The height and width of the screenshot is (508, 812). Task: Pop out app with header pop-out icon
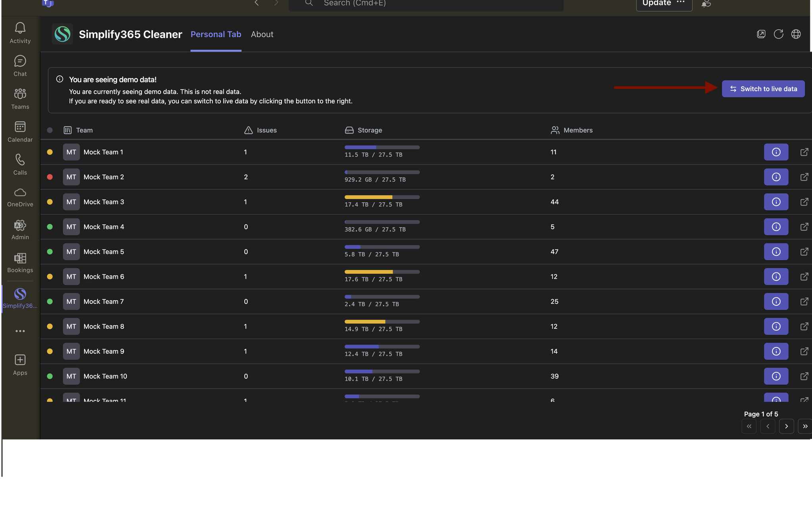[761, 34]
